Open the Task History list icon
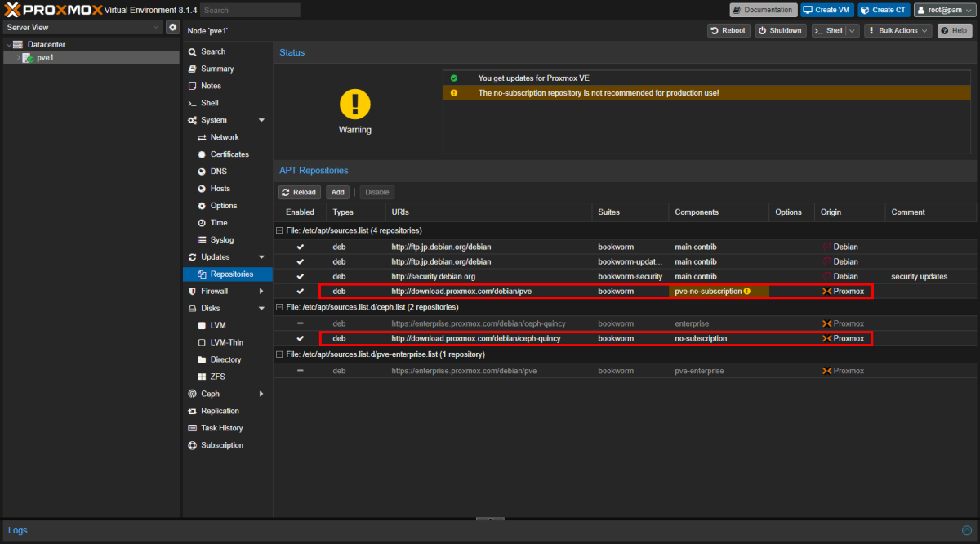Screen dimensions: 980x544 [x=192, y=428]
